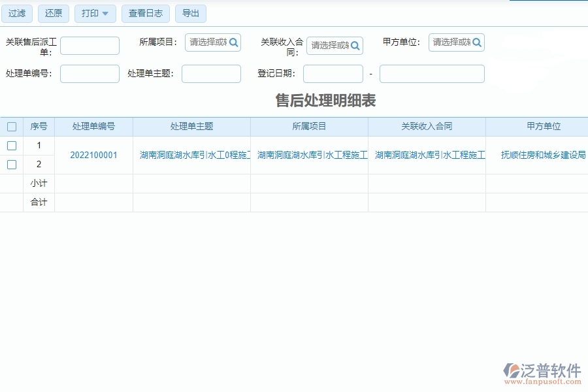The height and width of the screenshot is (392, 588).
Task: Open 查看日志 to view logs
Action: (145, 13)
